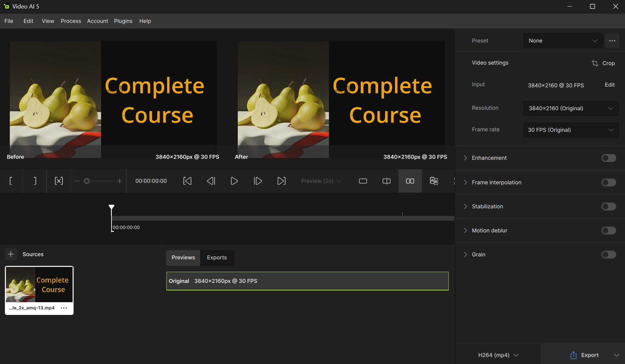Open the Resolution dropdown
The height and width of the screenshot is (364, 625).
click(571, 108)
